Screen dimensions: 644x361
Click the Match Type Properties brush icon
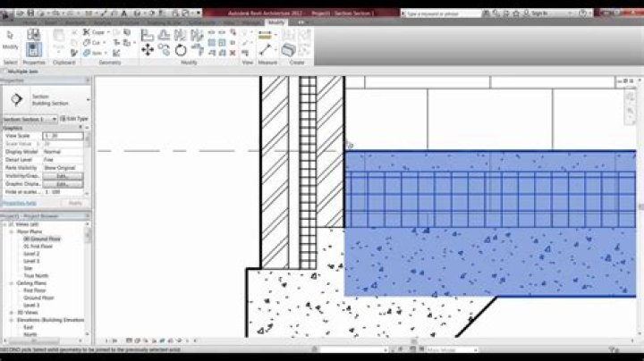pos(74,53)
